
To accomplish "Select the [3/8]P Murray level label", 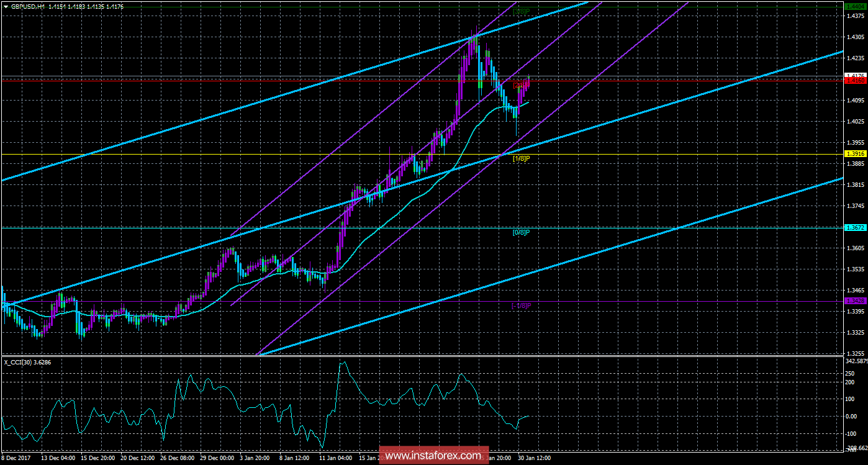I will tap(521, 11).
